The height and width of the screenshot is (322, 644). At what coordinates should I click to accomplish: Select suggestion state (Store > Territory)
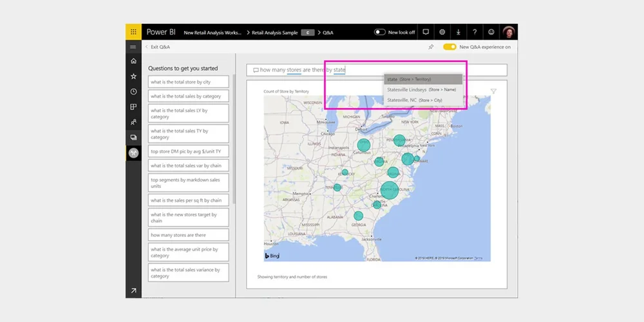coord(423,79)
